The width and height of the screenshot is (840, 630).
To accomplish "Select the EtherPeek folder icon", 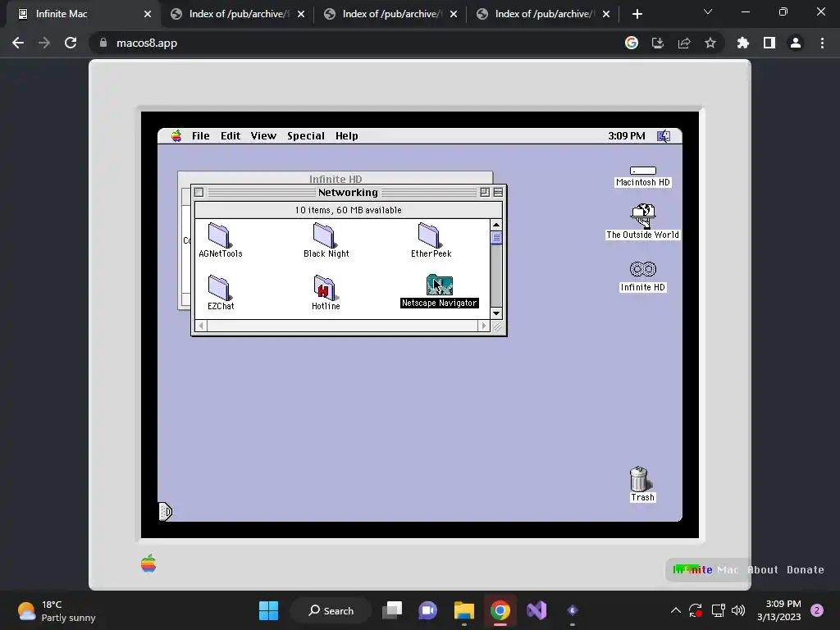I will tap(429, 235).
